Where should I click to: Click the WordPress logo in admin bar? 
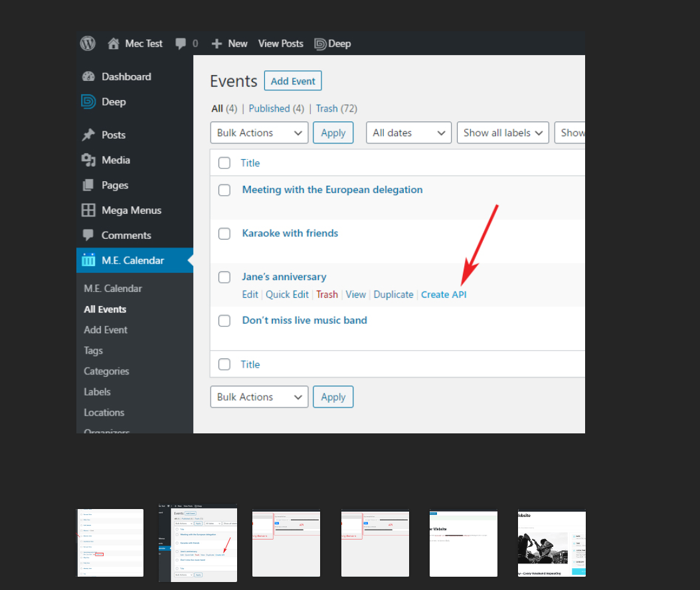tap(87, 43)
